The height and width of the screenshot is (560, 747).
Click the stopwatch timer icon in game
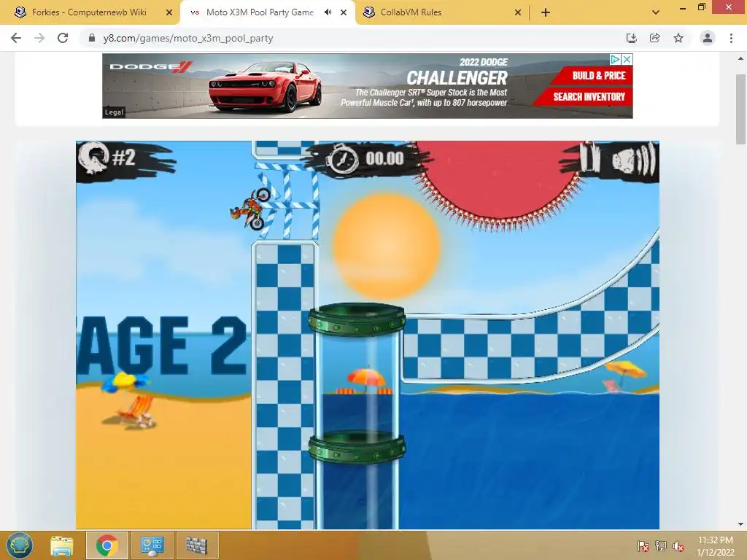(x=341, y=159)
